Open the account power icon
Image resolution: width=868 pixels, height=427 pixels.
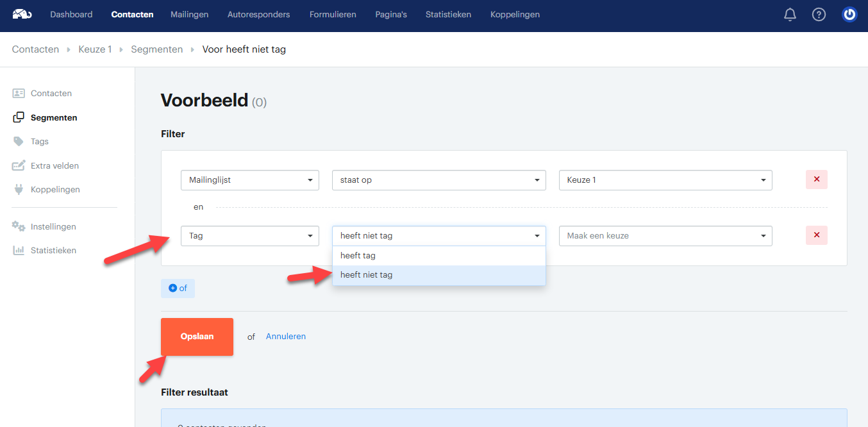click(849, 14)
